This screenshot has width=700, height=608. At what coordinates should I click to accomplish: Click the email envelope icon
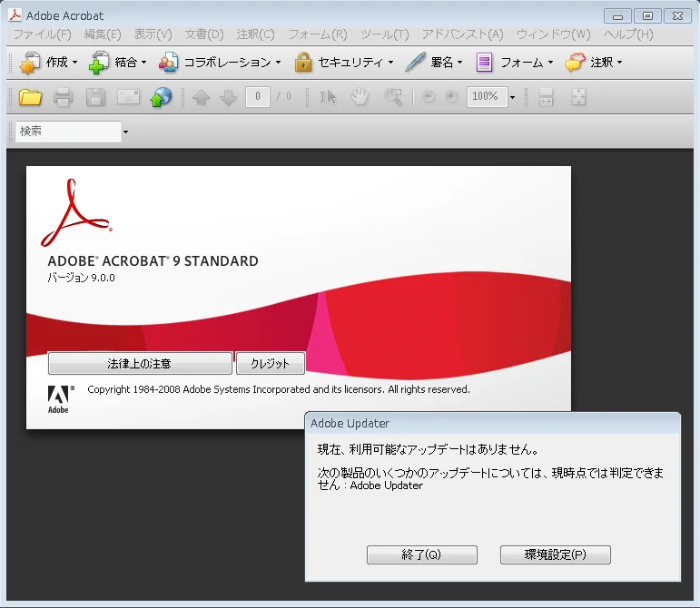click(x=129, y=97)
